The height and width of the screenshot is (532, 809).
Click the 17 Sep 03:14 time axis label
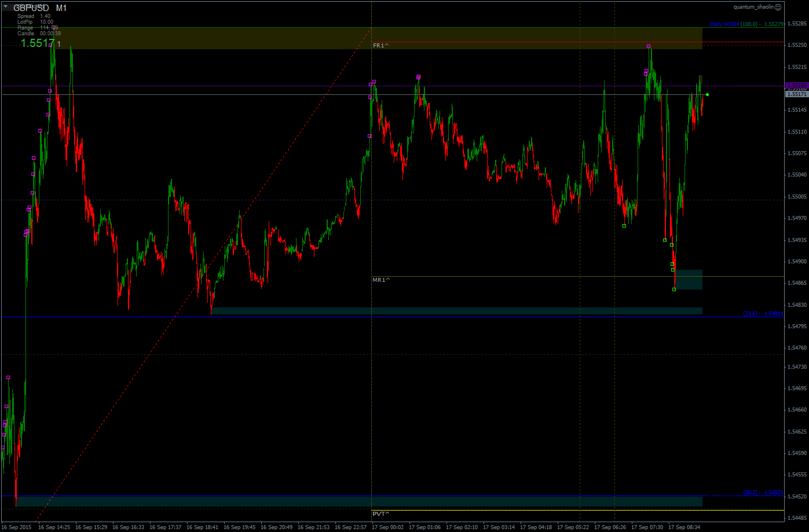click(499, 527)
